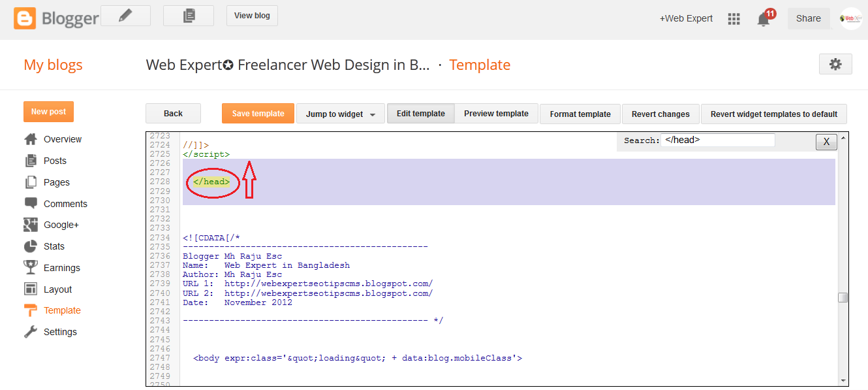Viewport: 868px width, 390px height.
Task: Open Earnings section
Action: pyautogui.click(x=62, y=268)
